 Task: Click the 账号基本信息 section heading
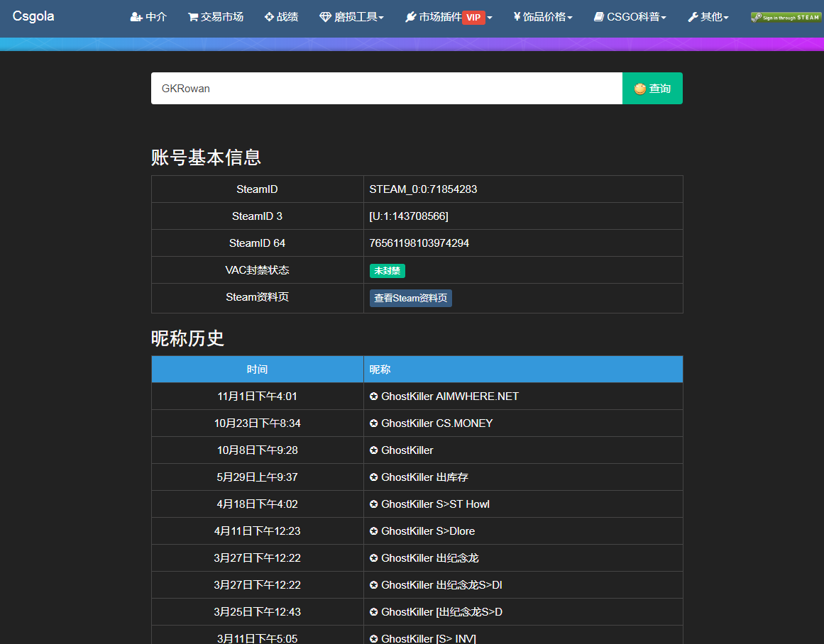tap(206, 157)
